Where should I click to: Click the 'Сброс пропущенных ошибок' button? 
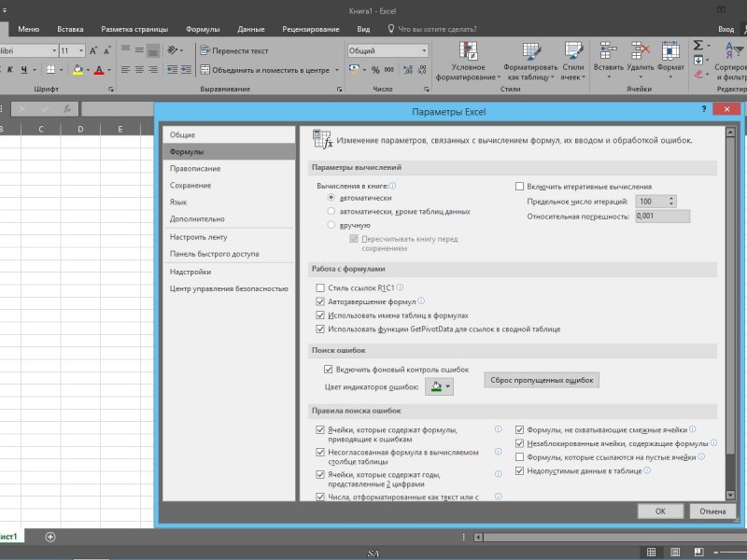point(542,380)
